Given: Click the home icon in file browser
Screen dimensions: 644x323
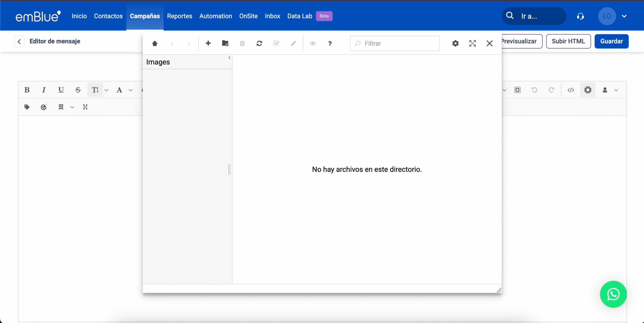Looking at the screenshot, I should point(155,43).
